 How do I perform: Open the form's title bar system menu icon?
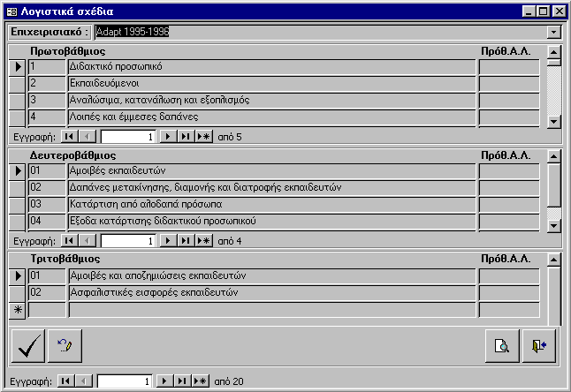pyautogui.click(x=11, y=10)
